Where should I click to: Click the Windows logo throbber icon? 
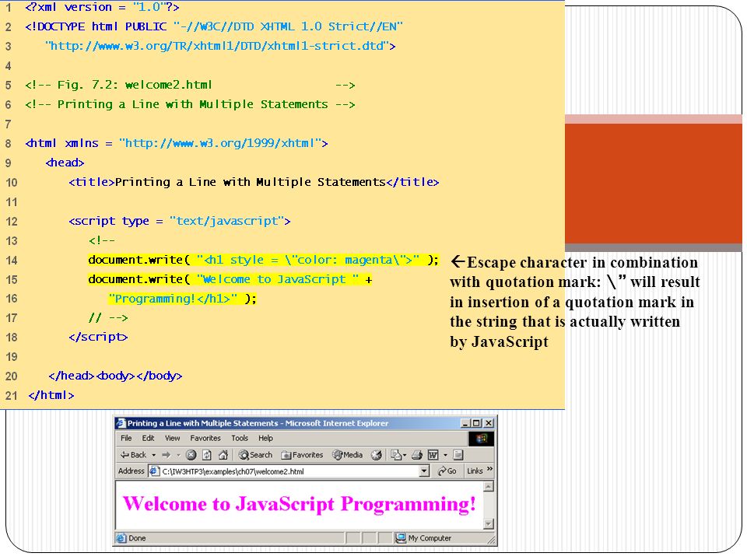click(481, 439)
